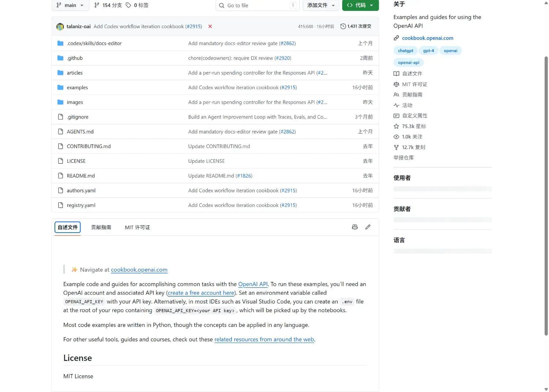Screen dimensions: 549x392
Task: Select the gpt-4 topic tag
Action: pyautogui.click(x=429, y=51)
